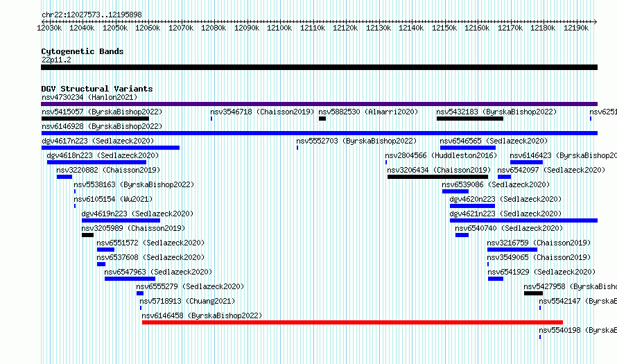Click the nsv6146423 variant label
The height and width of the screenshot is (364, 617).
click(563, 155)
